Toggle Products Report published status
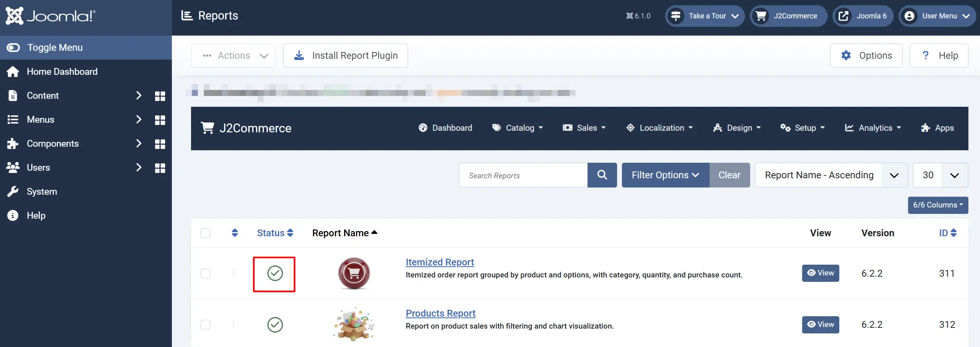Viewport: 980px width, 347px height. pos(275,325)
